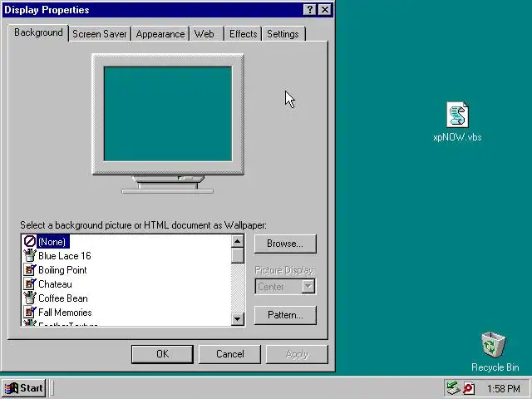Click the question mark help button
The image size is (532, 399).
click(x=310, y=10)
